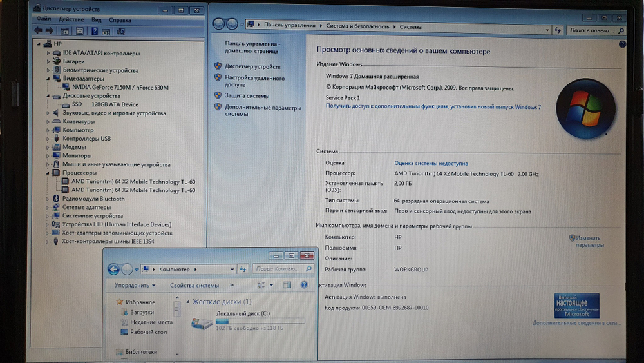Open Упорядочить dropdown in Компьютер window

[135, 285]
